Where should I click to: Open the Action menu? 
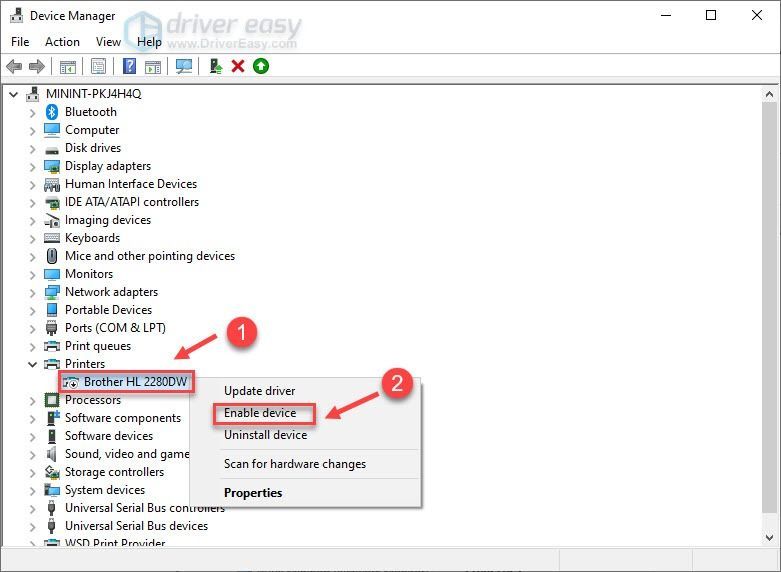[62, 42]
